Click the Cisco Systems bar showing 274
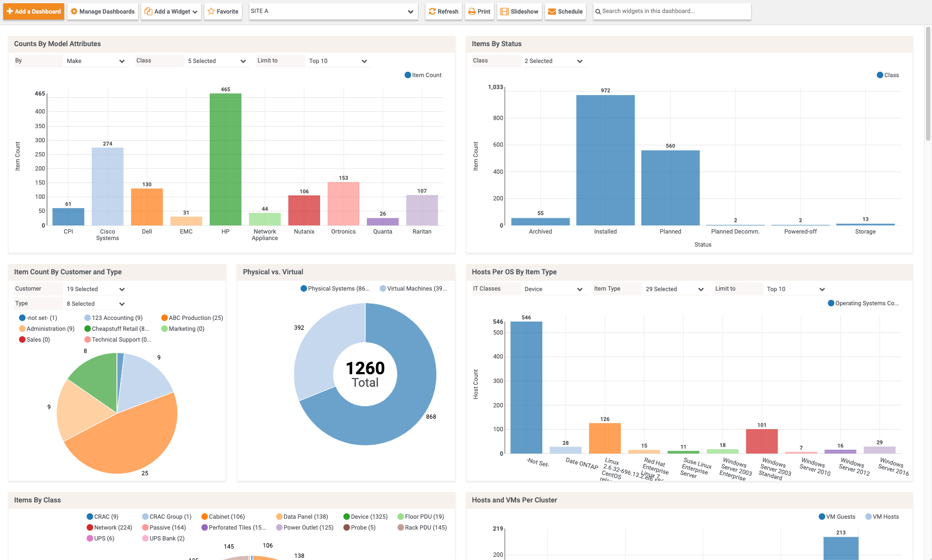The height and width of the screenshot is (560, 932). pos(108,187)
